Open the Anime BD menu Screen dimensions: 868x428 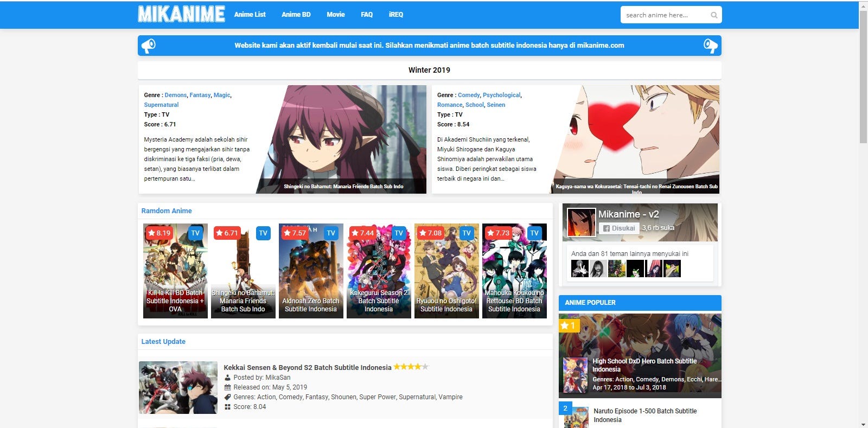click(296, 15)
